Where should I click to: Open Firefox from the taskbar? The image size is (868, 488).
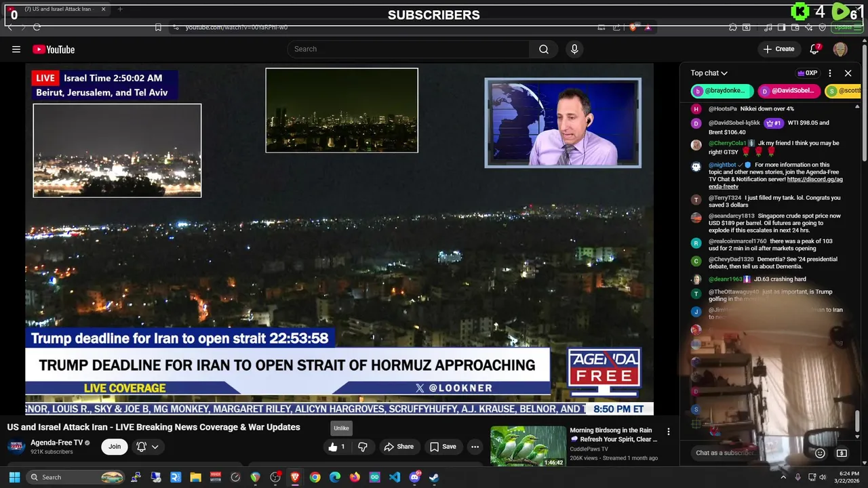pyautogui.click(x=355, y=477)
